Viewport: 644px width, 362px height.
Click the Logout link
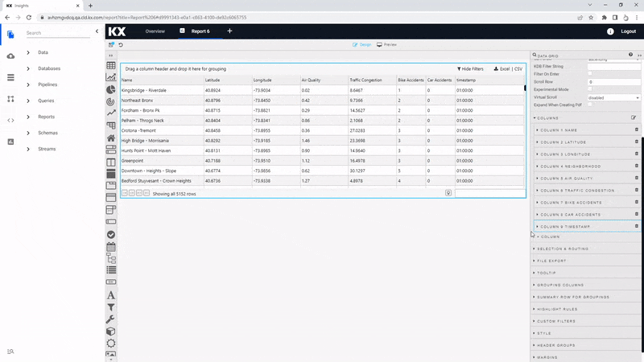coord(628,31)
